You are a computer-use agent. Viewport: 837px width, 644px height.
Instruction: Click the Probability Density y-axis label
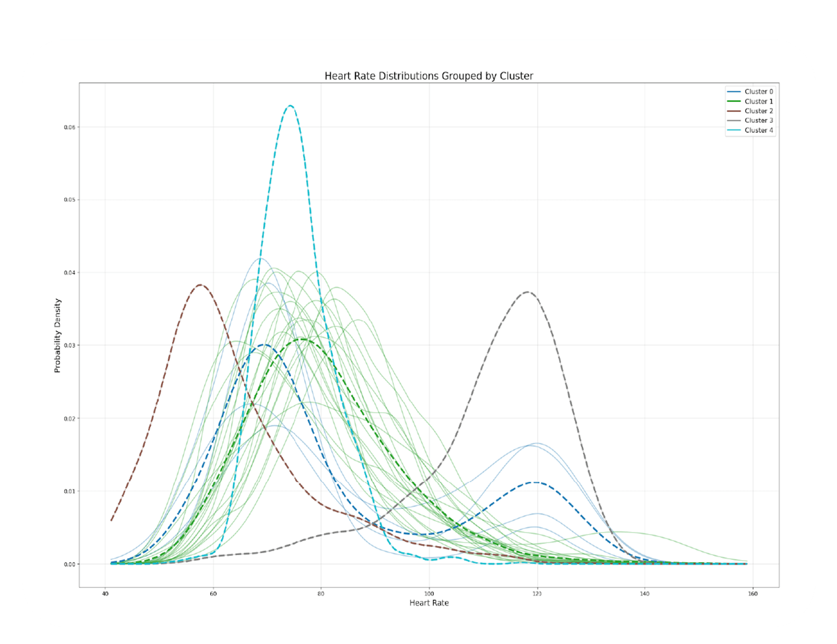tap(58, 335)
